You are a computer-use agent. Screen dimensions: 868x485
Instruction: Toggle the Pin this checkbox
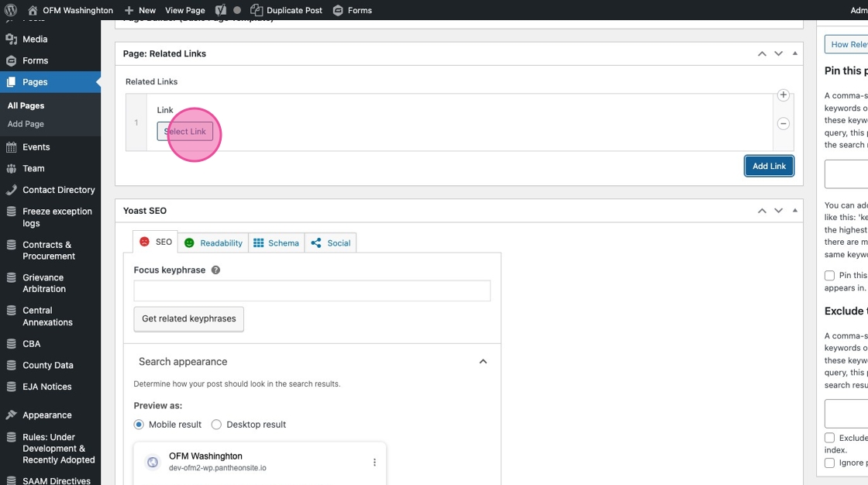coord(829,275)
